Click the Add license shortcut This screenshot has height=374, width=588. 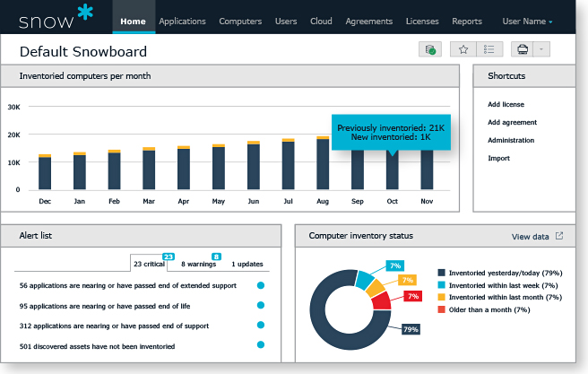[506, 105]
